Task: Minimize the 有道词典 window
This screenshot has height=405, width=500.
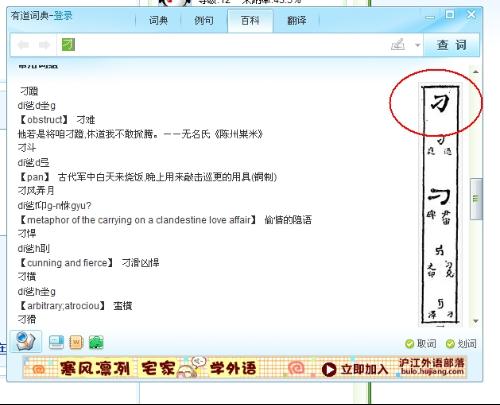Action: (x=430, y=17)
